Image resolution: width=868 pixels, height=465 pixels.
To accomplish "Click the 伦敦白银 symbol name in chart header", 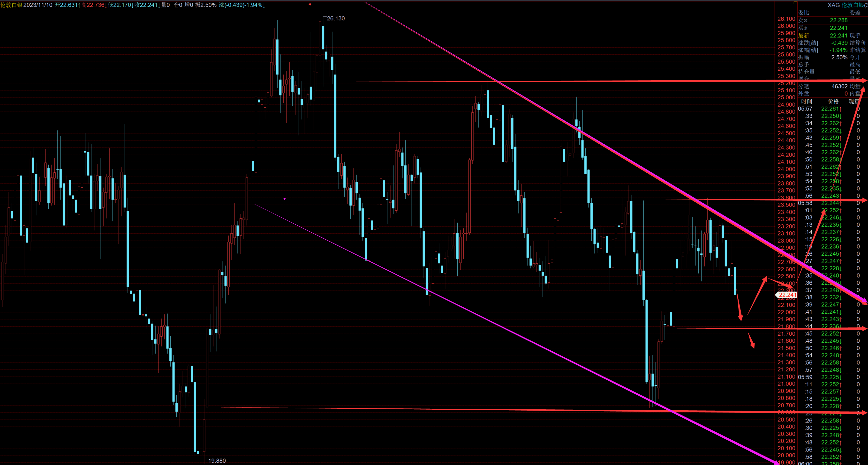I will tap(11, 5).
